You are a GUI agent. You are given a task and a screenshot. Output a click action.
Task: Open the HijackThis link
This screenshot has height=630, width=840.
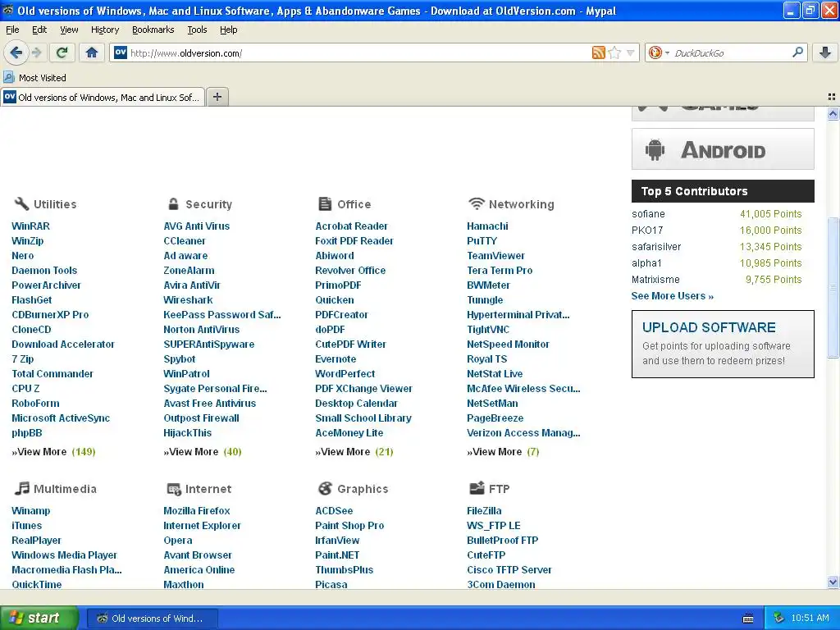click(188, 433)
